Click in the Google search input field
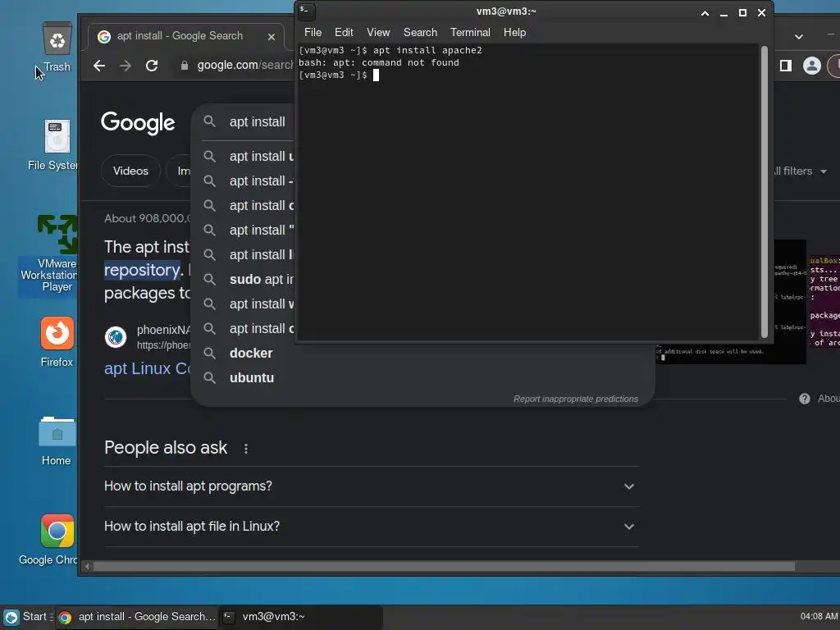The width and height of the screenshot is (840, 630). click(257, 121)
